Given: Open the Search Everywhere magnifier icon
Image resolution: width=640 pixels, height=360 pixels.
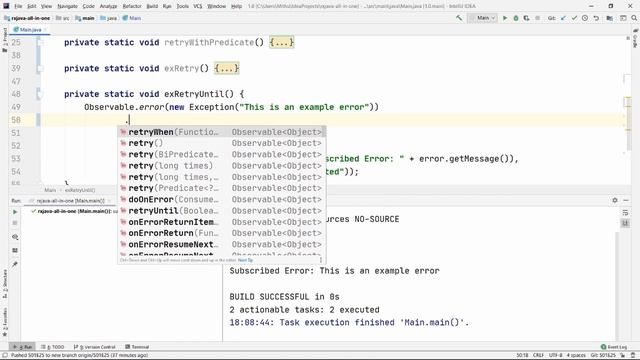Looking at the screenshot, I should click(x=634, y=18).
